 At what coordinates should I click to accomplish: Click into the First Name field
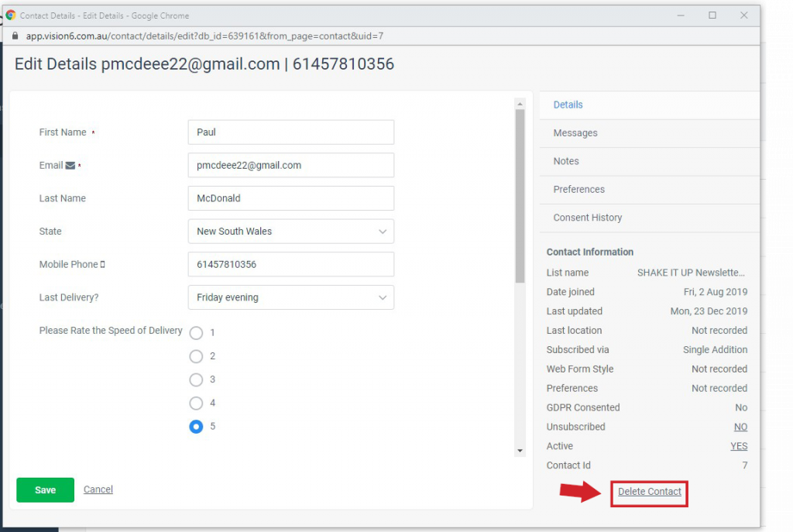tap(291, 132)
